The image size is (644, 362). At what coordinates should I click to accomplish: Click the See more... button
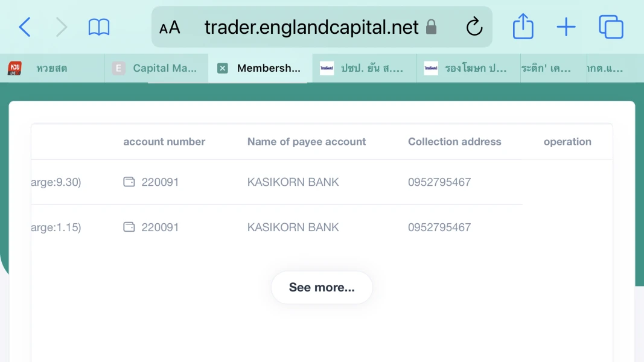coord(322,287)
